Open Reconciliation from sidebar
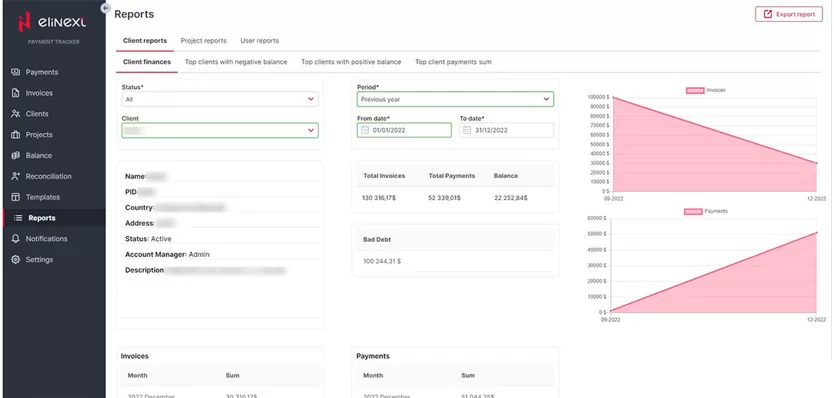834x398 pixels. click(x=48, y=176)
